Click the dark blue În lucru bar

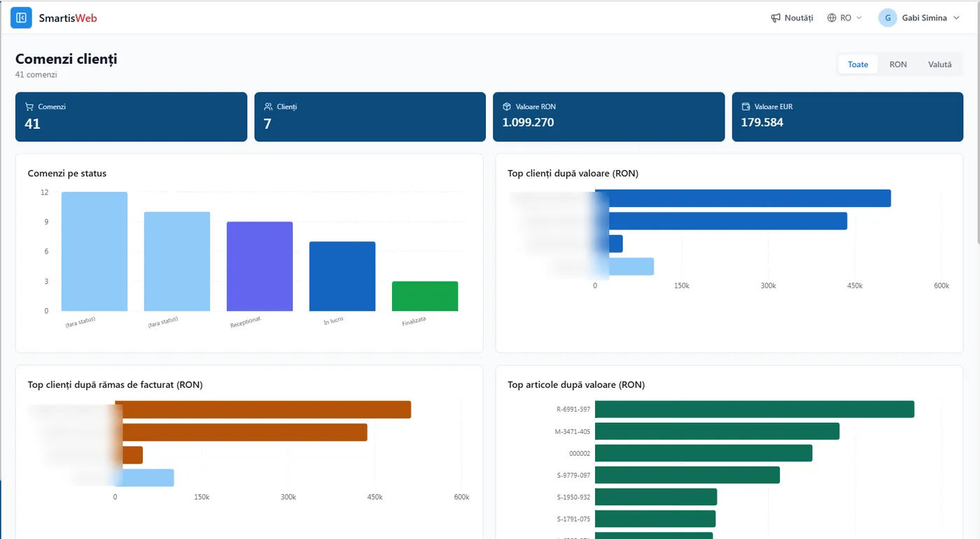342,276
